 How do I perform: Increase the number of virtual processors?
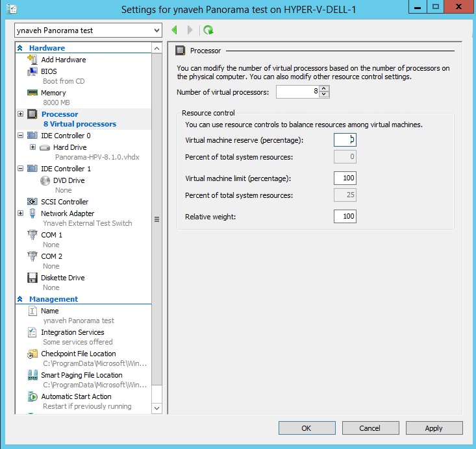pos(325,89)
